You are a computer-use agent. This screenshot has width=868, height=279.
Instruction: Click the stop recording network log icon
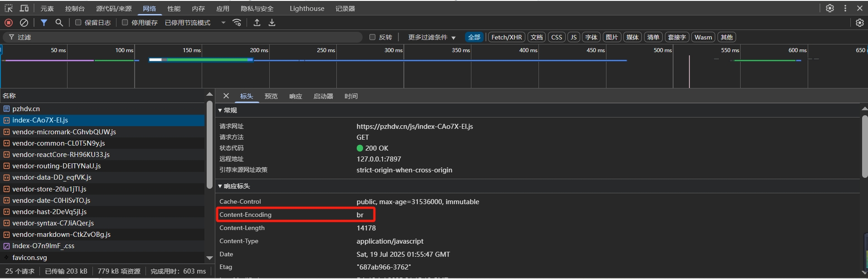9,23
